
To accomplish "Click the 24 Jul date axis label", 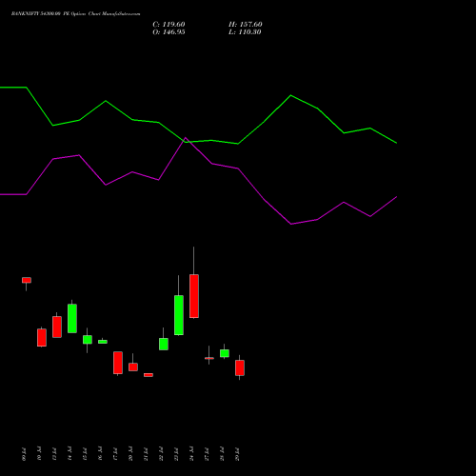I will point(191,454).
